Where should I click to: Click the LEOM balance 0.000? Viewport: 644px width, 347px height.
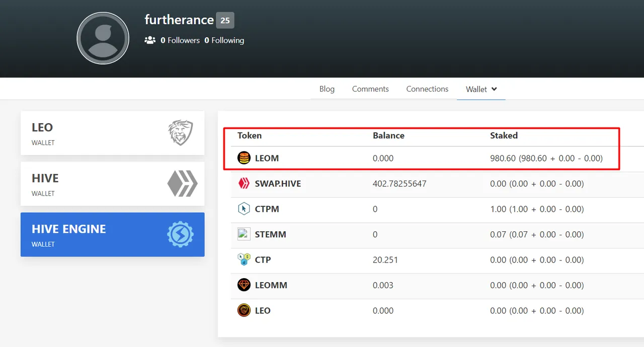coord(383,158)
